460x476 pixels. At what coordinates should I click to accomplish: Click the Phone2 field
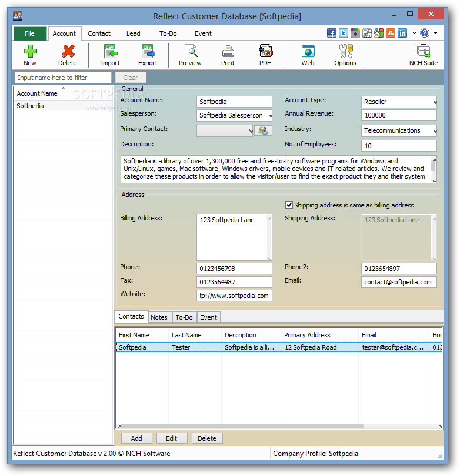[x=399, y=269]
